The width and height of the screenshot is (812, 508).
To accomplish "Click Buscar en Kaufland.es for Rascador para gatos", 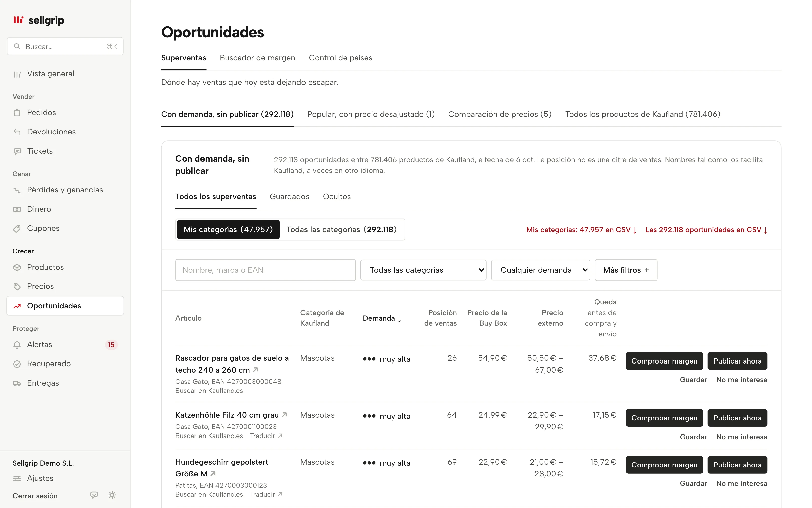I will coord(209,391).
